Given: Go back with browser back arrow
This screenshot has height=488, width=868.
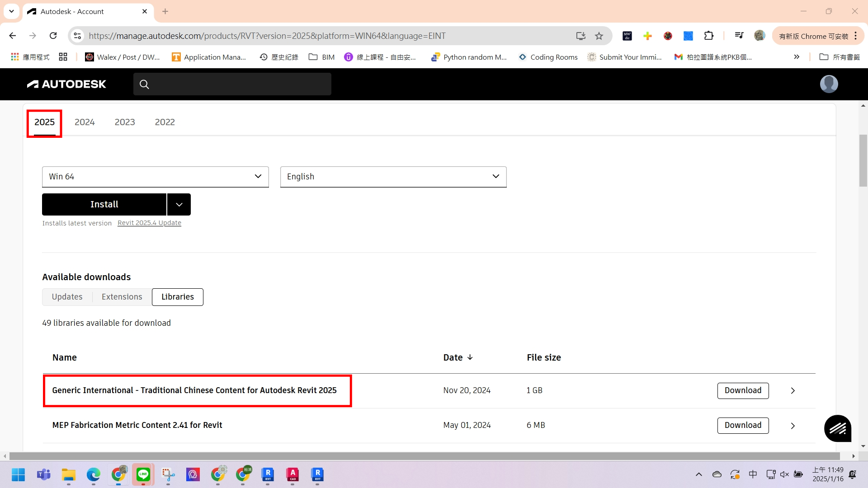Looking at the screenshot, I should pyautogui.click(x=13, y=36).
